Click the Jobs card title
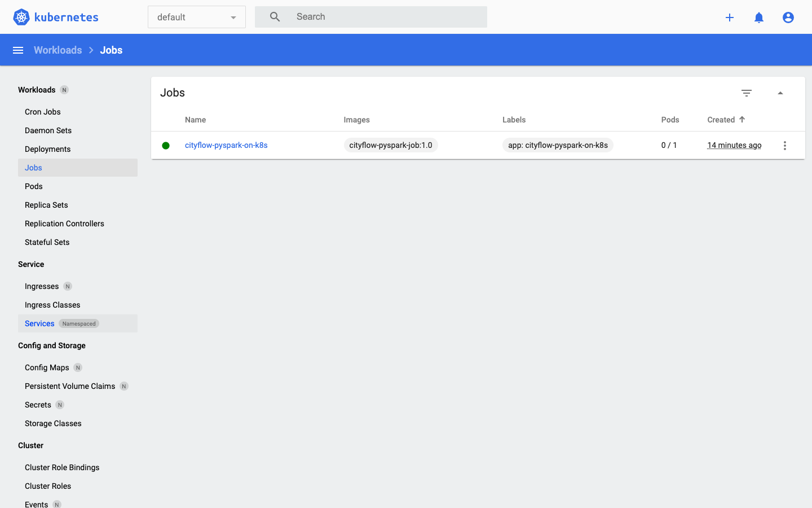This screenshot has width=812, height=508. pos(173,93)
